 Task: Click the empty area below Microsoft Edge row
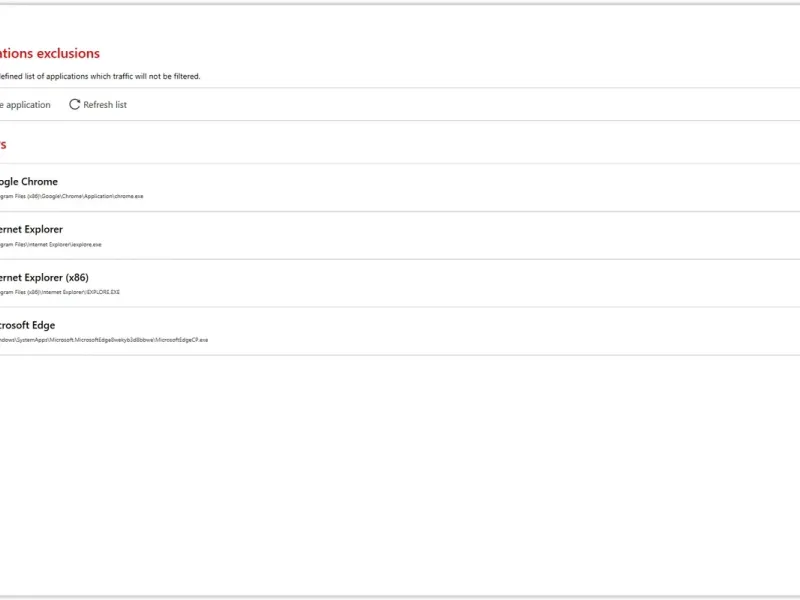[x=400, y=474]
